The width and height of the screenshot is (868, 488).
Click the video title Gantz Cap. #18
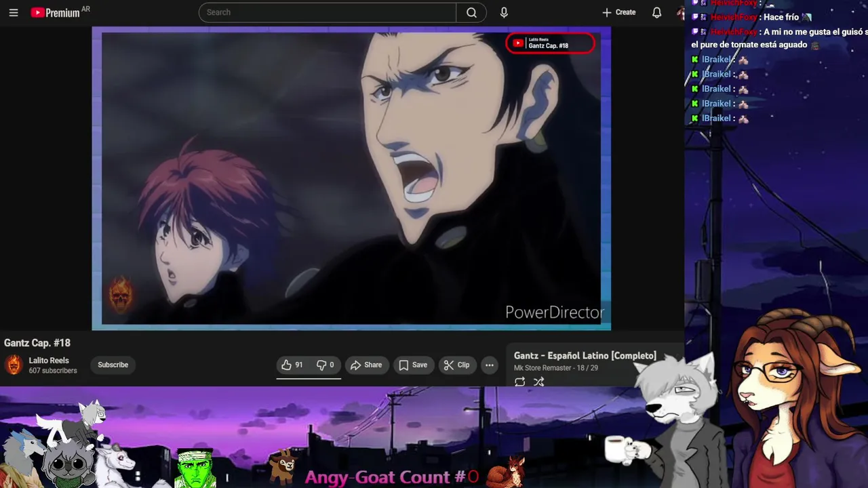click(37, 343)
